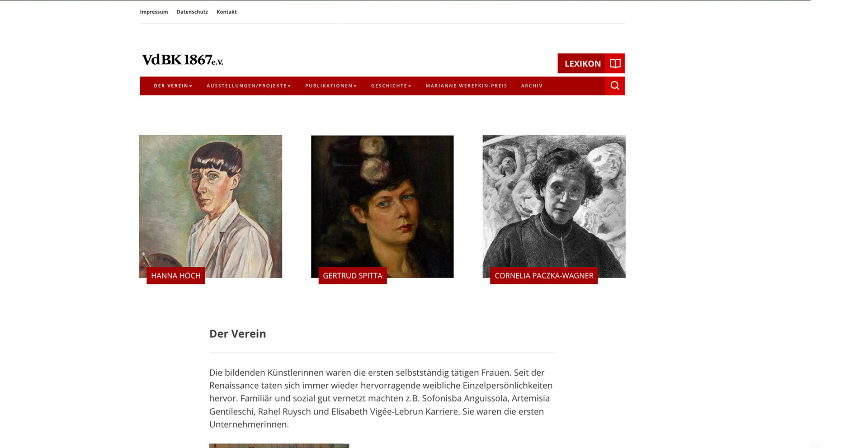Screen dimensions: 868x448
Task: Click the Der Verein section heading
Action: point(238,334)
